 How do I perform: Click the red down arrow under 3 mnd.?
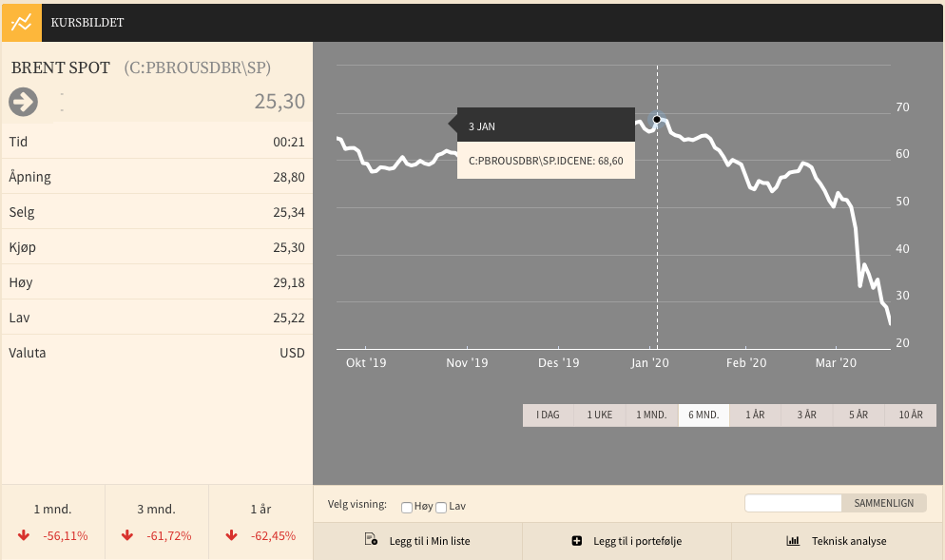click(127, 535)
